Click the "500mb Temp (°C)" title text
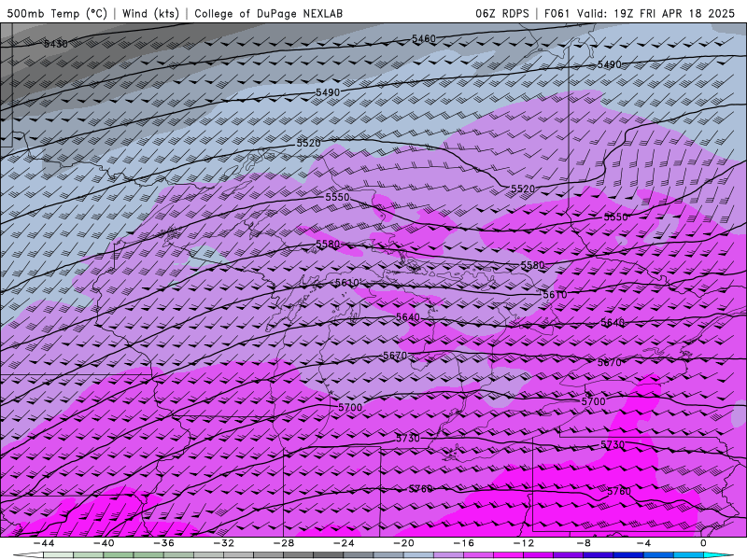Viewport: 747px width, 560px height. [x=57, y=13]
